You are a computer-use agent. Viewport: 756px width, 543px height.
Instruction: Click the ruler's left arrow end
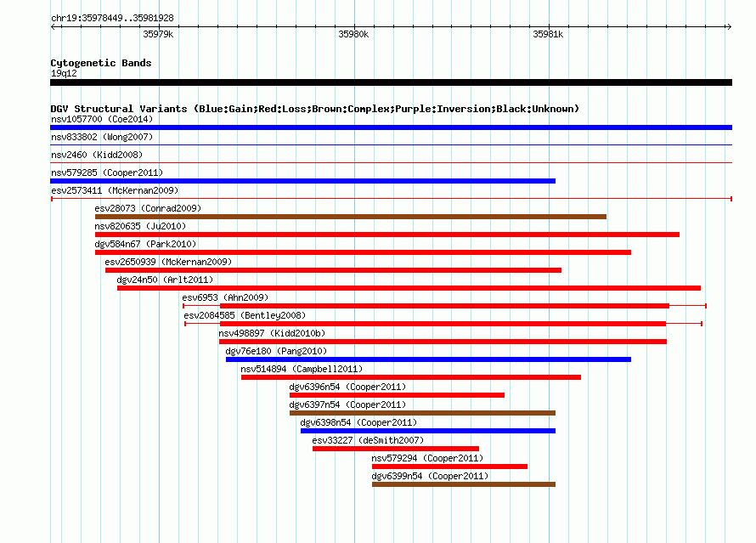point(53,26)
